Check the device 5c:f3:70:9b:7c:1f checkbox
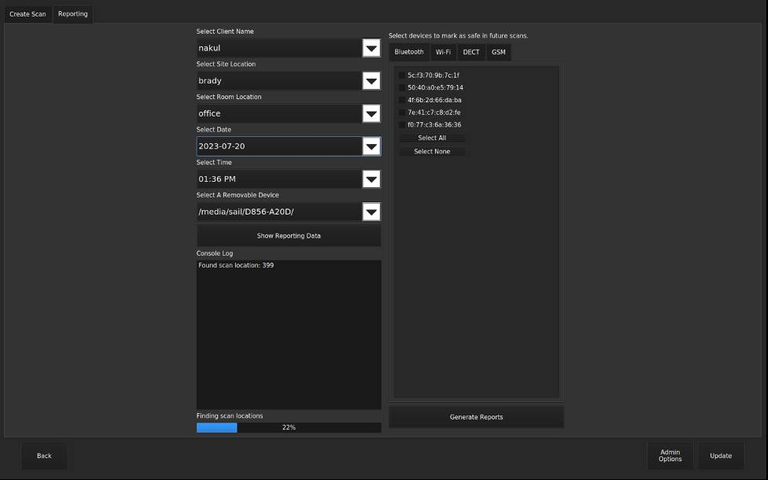The image size is (768, 480). pos(402,75)
